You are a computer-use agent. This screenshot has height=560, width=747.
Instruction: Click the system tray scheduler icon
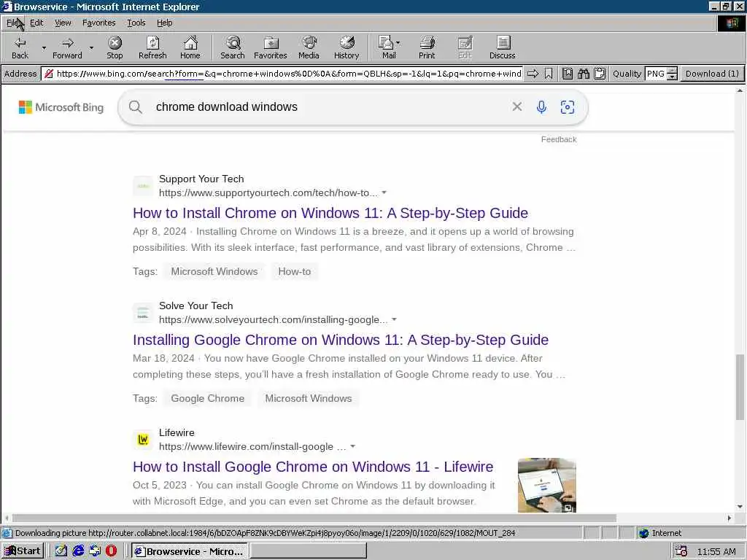[x=681, y=551]
